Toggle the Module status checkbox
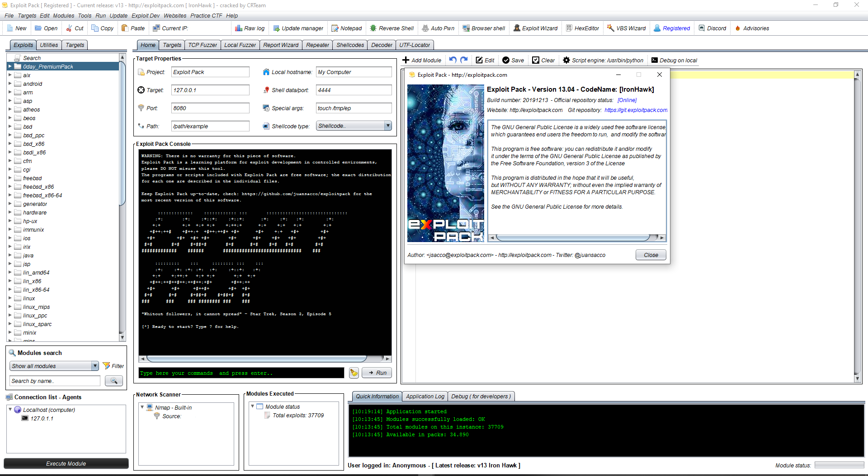 [260, 406]
